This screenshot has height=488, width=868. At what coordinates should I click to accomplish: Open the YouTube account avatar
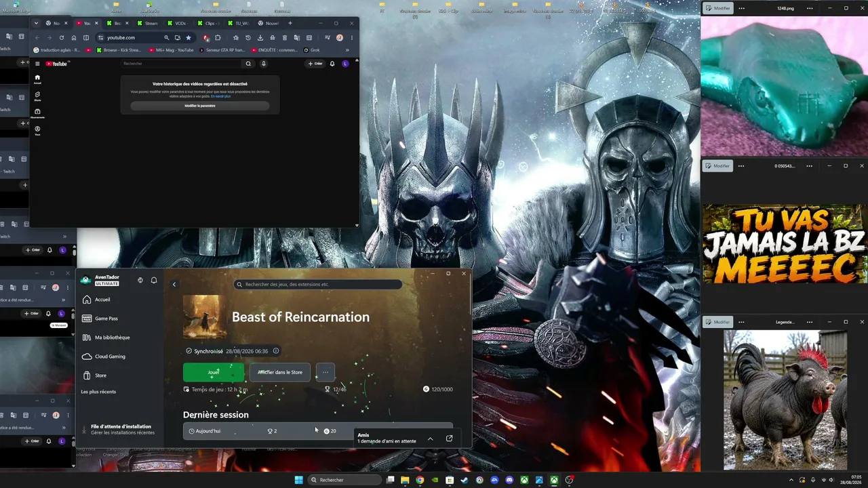point(345,64)
